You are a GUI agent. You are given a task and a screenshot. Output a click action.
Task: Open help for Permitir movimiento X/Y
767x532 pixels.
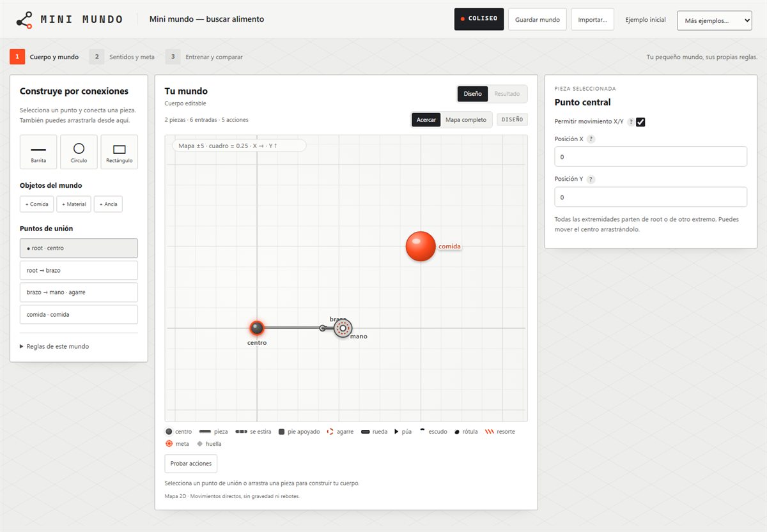click(631, 122)
